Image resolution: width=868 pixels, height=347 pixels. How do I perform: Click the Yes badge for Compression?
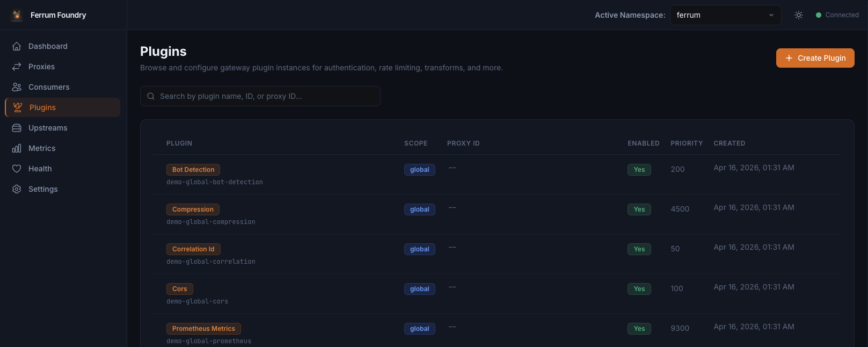(639, 209)
